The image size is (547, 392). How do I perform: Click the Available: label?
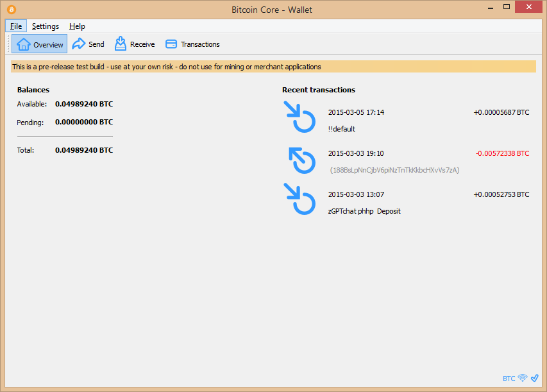(32, 104)
